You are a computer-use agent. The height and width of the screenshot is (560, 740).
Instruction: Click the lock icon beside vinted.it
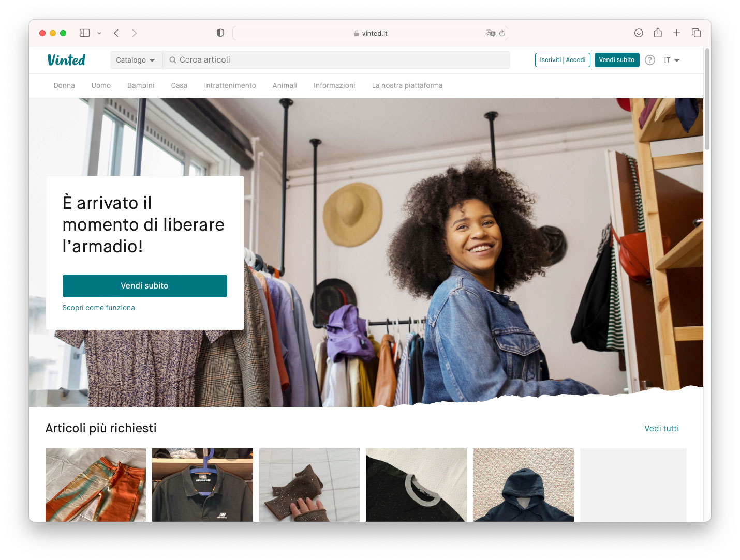click(x=357, y=33)
